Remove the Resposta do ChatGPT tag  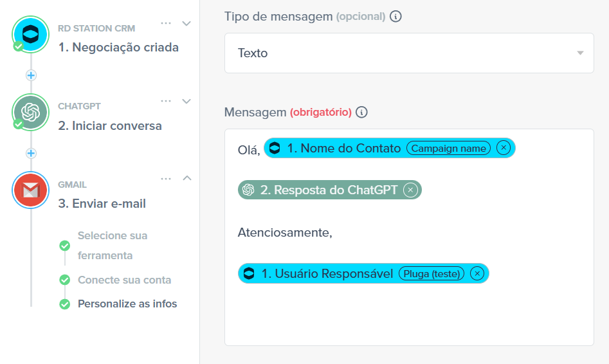point(410,190)
